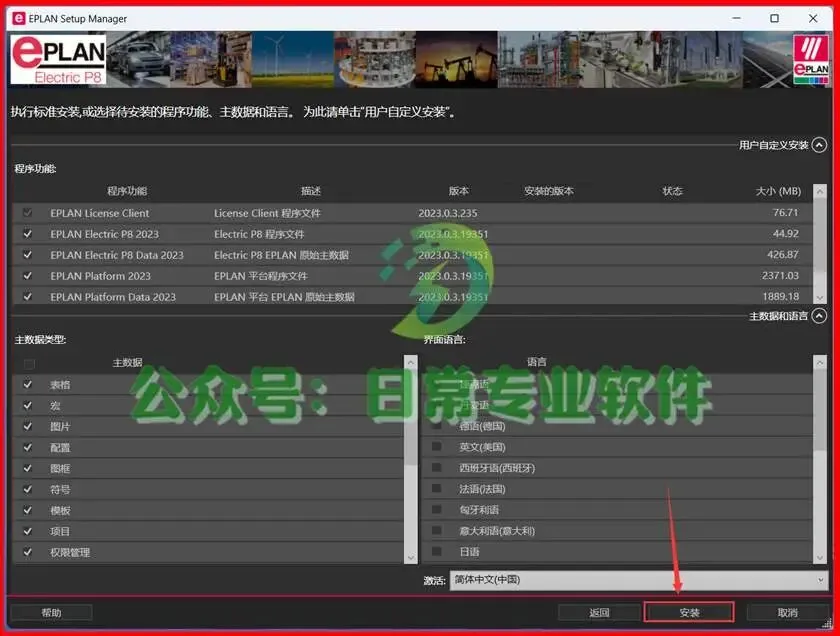This screenshot has height=636, width=840.
Task: Maximize the EPLAN Setup Manager window
Action: (774, 18)
